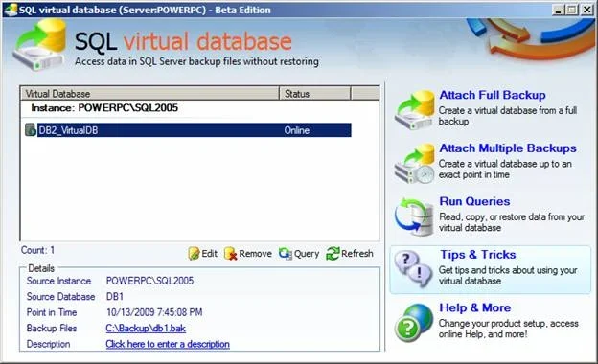This screenshot has height=364, width=598.
Task: Click the Attach Full Backup disk icon
Action: (x=415, y=110)
